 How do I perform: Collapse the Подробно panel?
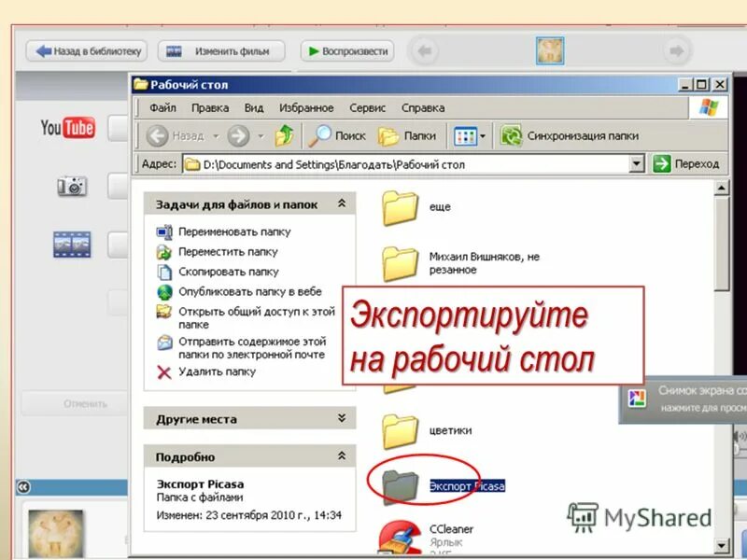point(342,456)
